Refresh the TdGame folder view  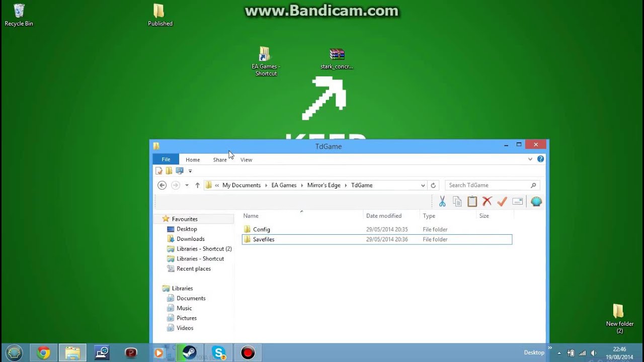434,185
